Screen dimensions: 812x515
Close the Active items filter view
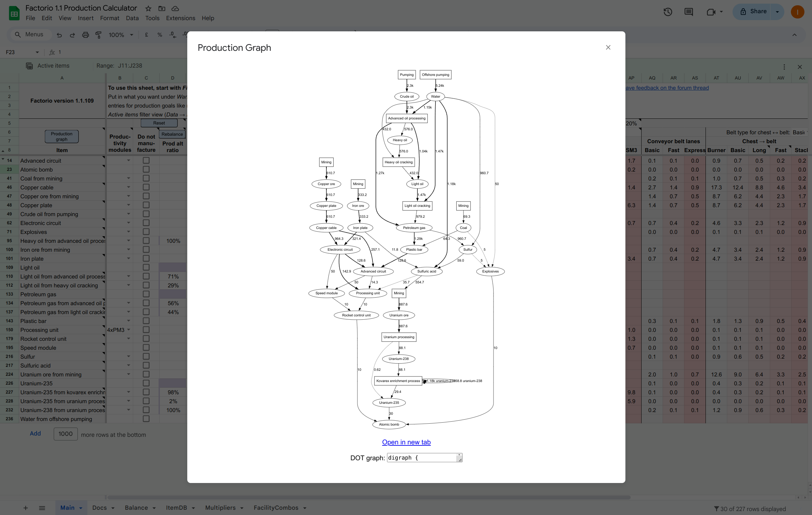point(799,67)
